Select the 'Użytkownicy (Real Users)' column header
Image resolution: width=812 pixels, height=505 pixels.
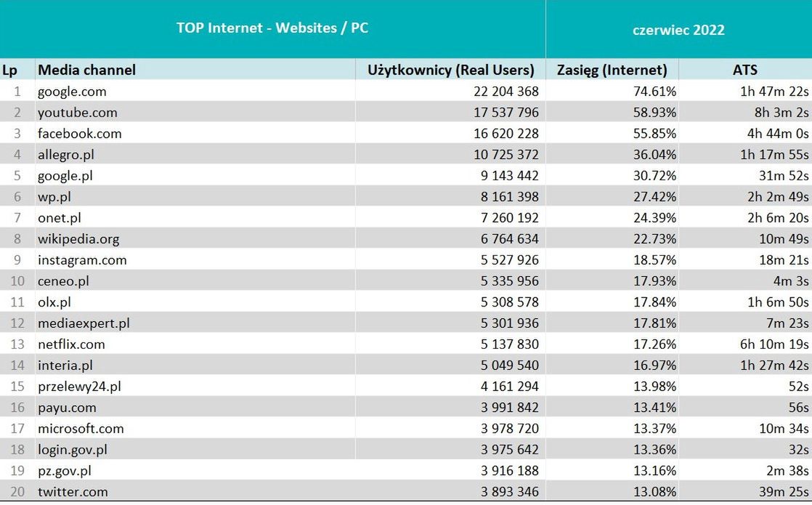pyautogui.click(x=451, y=70)
